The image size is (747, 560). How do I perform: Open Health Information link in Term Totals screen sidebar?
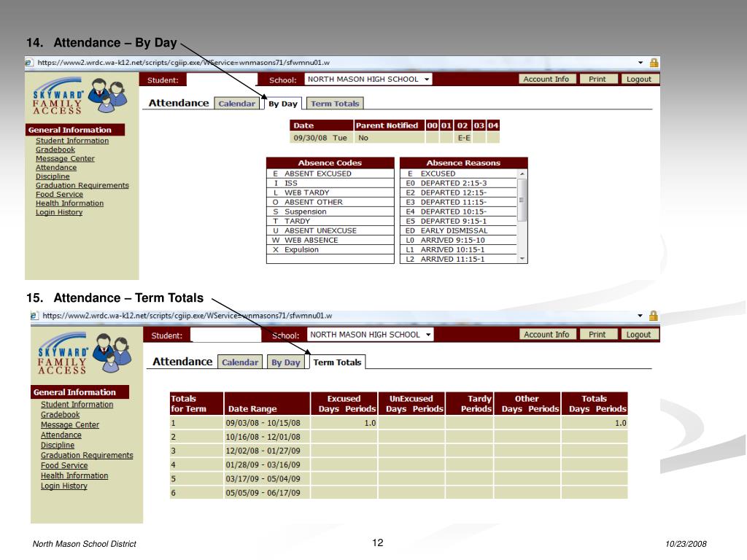click(x=74, y=475)
